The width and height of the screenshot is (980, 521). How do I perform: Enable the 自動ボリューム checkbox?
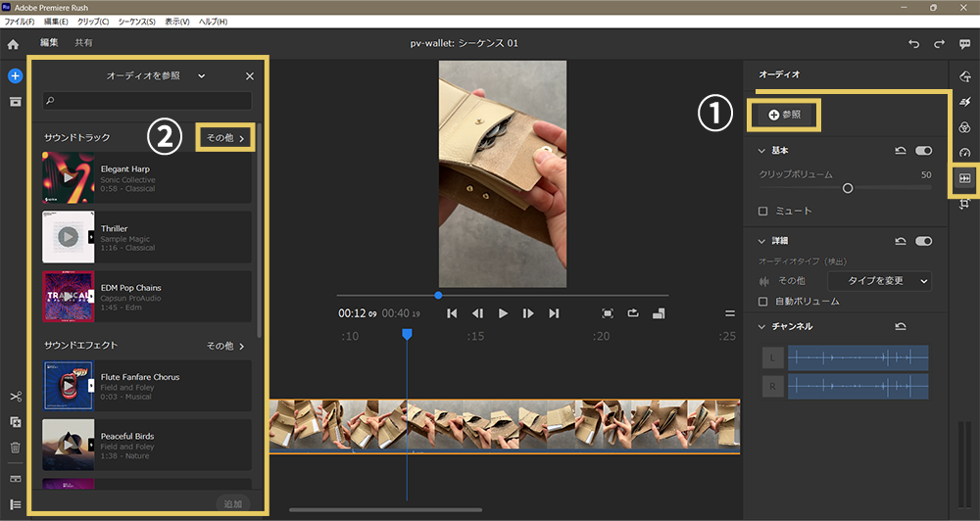pos(763,301)
